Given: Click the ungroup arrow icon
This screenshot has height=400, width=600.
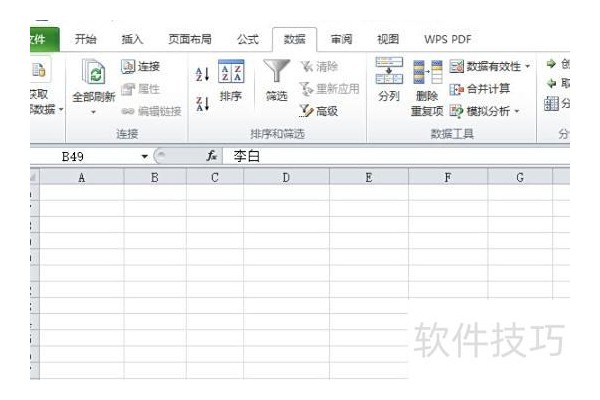Looking at the screenshot, I should click(x=551, y=83).
